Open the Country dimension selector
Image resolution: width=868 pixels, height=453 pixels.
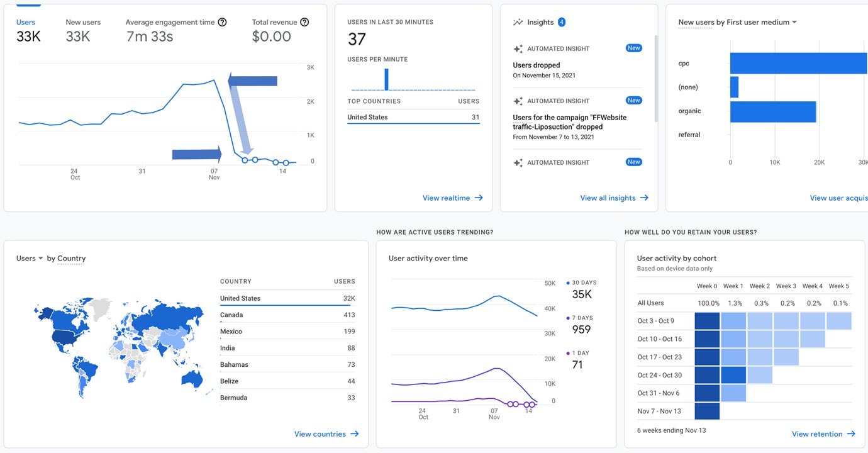71,258
